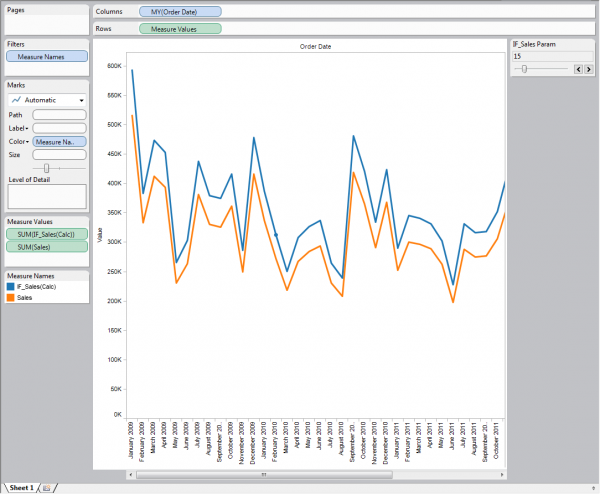
Task: Step IF_Sales Param value down with left arrow
Action: 576,69
